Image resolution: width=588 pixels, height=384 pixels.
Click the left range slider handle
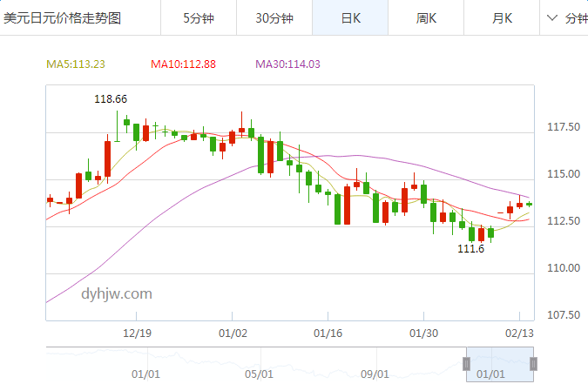pos(467,363)
